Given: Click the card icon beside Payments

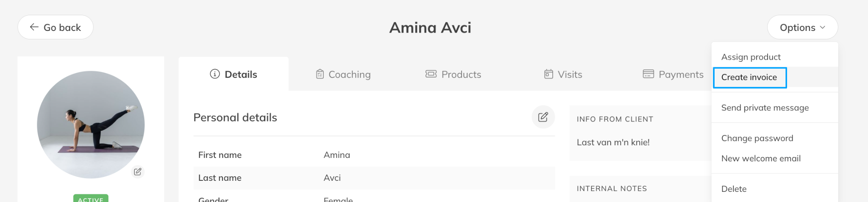Looking at the screenshot, I should 648,74.
